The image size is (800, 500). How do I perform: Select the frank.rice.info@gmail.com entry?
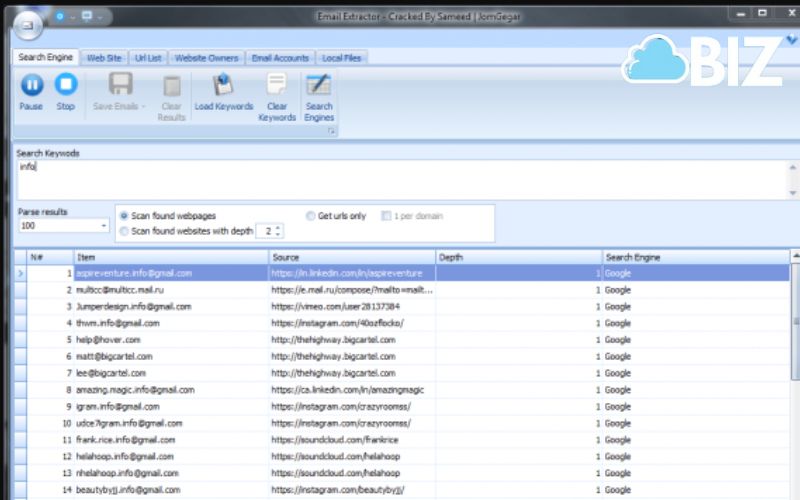click(x=126, y=440)
